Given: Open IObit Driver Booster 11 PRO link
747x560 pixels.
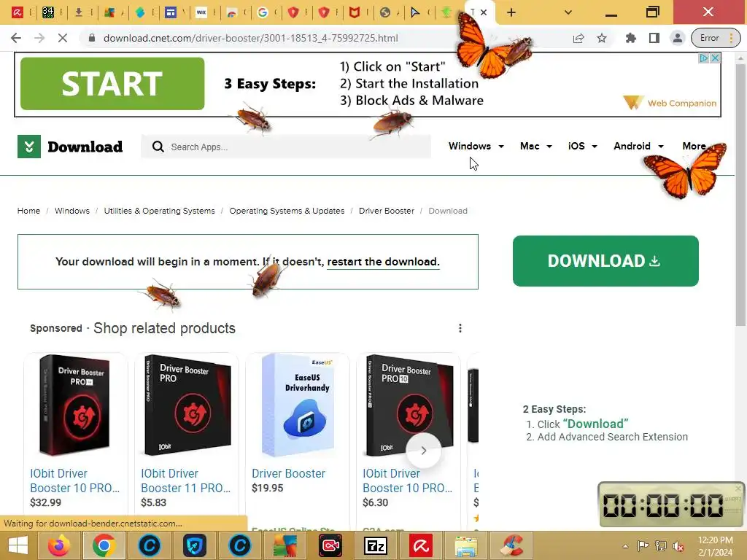Looking at the screenshot, I should pyautogui.click(x=186, y=481).
